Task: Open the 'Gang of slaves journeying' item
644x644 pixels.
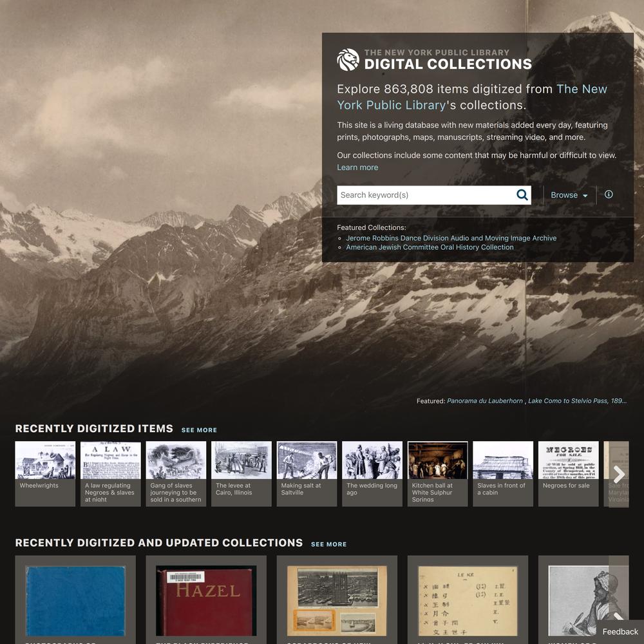Action: pyautogui.click(x=176, y=473)
